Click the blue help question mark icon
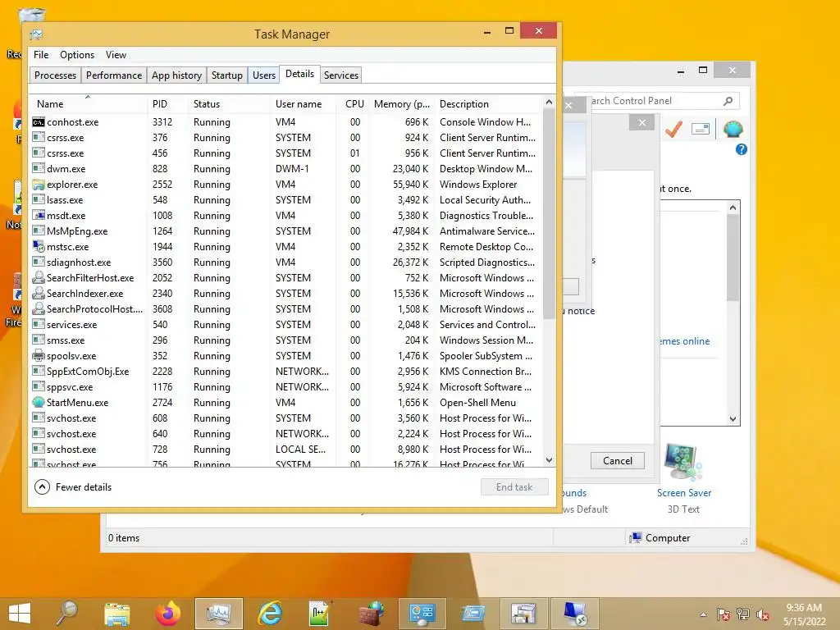The image size is (840, 630). click(742, 149)
